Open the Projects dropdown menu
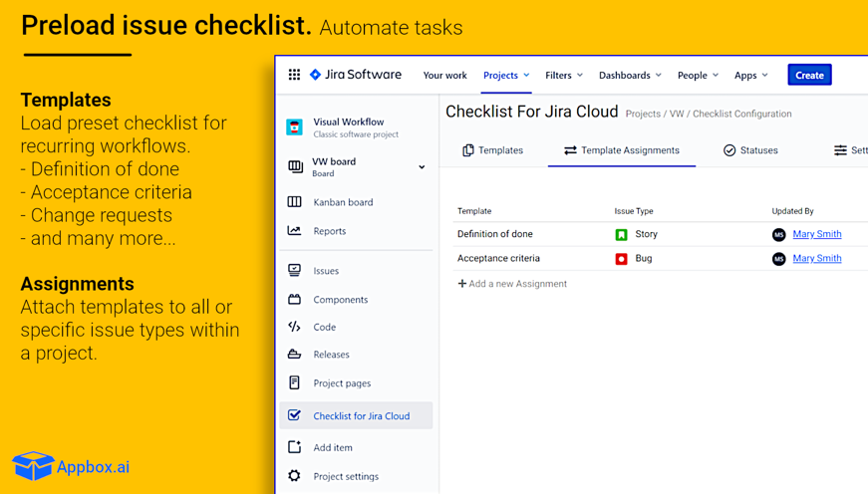Viewport: 868px width, 494px height. (x=506, y=76)
